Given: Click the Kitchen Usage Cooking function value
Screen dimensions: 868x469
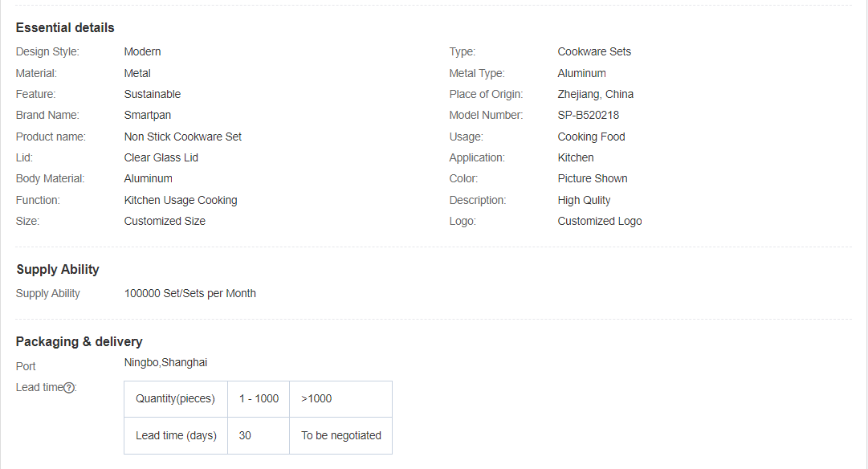Looking at the screenshot, I should (180, 201).
